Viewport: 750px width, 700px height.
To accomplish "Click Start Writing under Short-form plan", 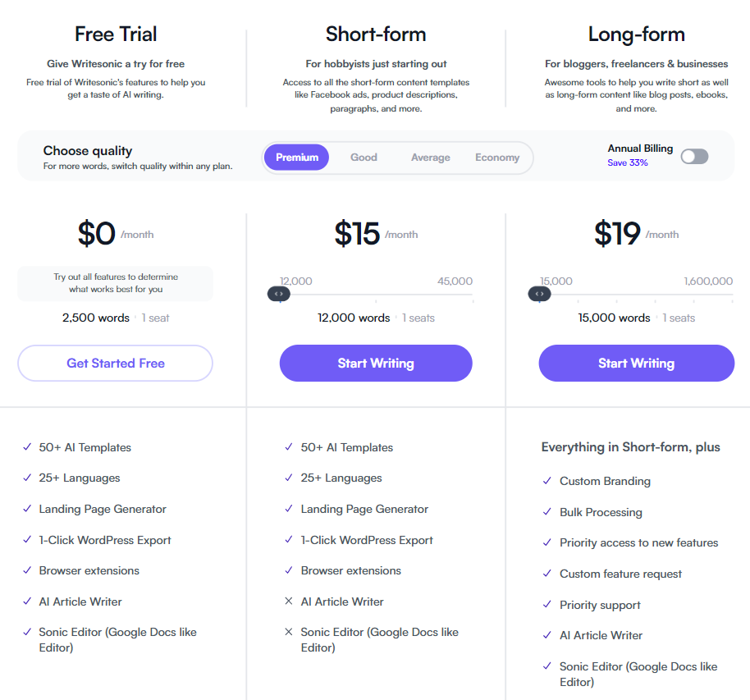I will coord(376,364).
